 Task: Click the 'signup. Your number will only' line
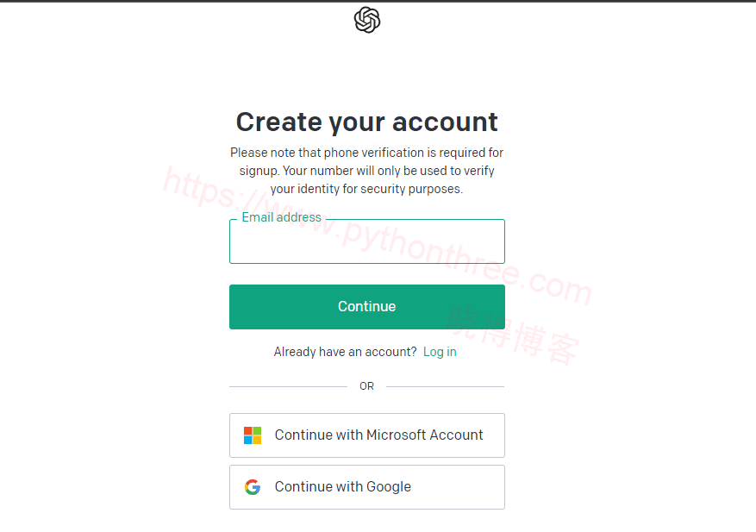[367, 171]
